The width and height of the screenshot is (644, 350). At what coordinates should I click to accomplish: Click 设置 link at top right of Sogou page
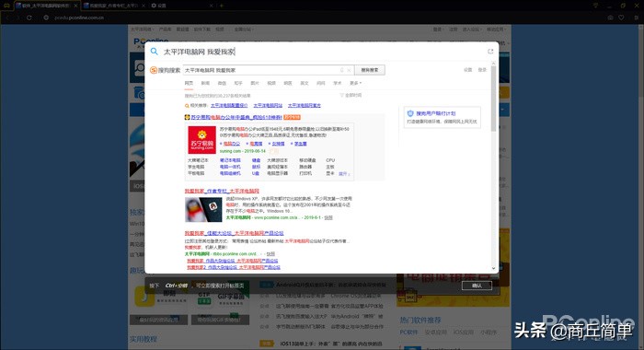tap(467, 70)
